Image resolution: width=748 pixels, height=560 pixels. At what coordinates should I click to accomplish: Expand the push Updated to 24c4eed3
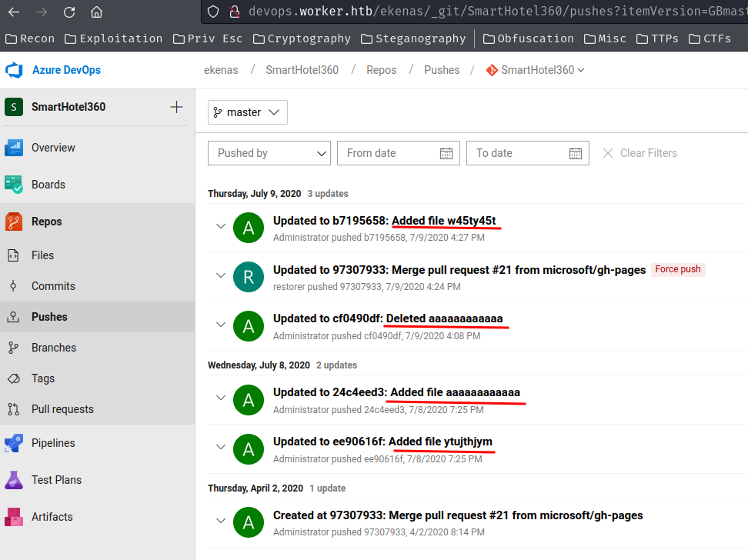(x=220, y=398)
